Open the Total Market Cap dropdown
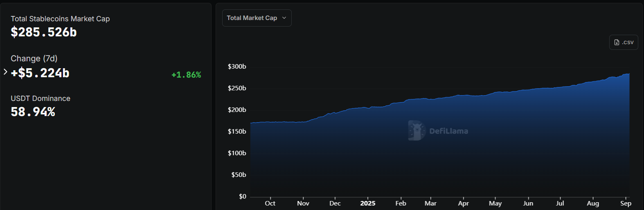Screen dimensions: 644x210 point(257,18)
